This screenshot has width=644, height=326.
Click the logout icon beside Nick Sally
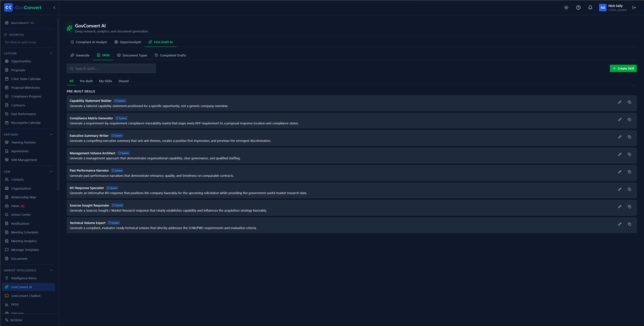(634, 8)
